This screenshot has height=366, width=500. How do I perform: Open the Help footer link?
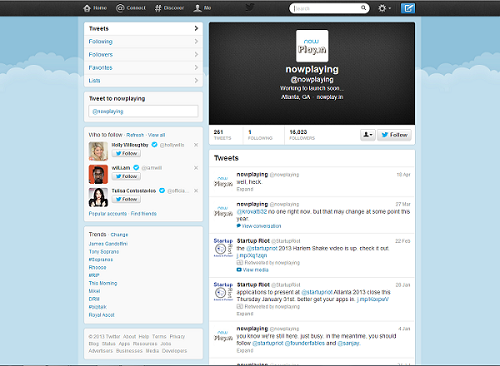tap(144, 337)
